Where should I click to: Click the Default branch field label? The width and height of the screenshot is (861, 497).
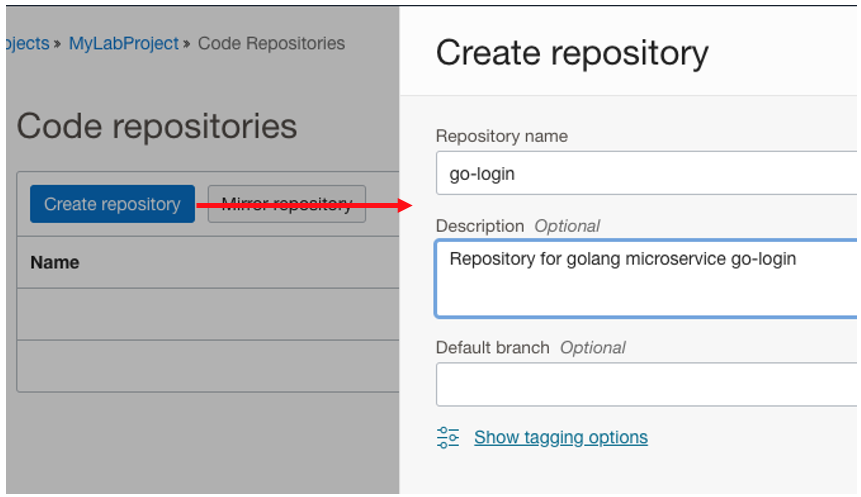(x=492, y=348)
